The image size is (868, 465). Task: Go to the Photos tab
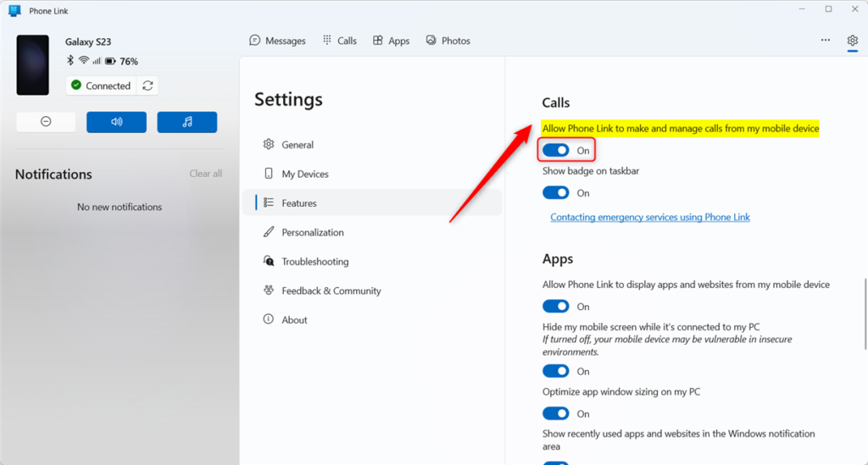448,41
